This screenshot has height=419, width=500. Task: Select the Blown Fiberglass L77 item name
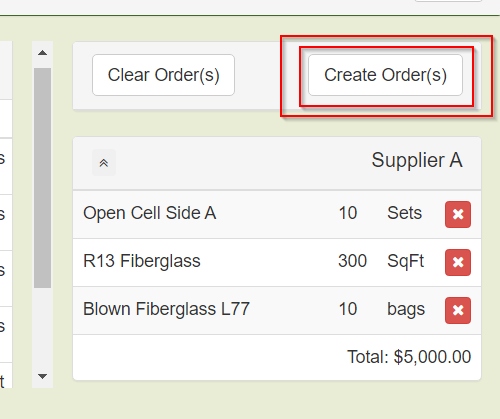[166, 309]
